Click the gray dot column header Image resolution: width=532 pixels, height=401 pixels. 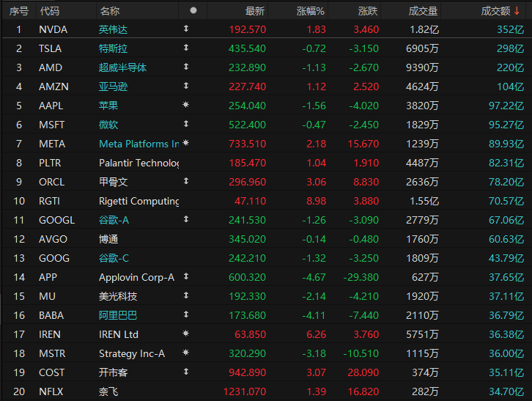[x=193, y=10]
